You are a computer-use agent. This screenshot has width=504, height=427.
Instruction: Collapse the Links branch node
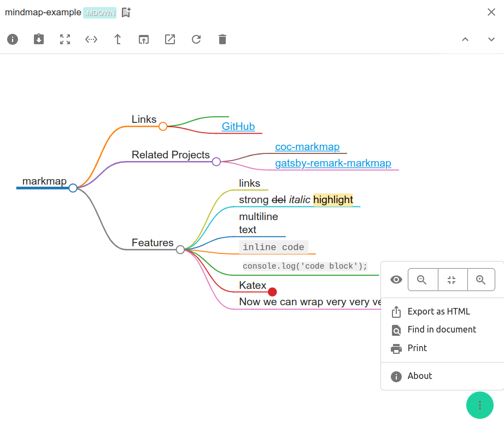coord(163,126)
